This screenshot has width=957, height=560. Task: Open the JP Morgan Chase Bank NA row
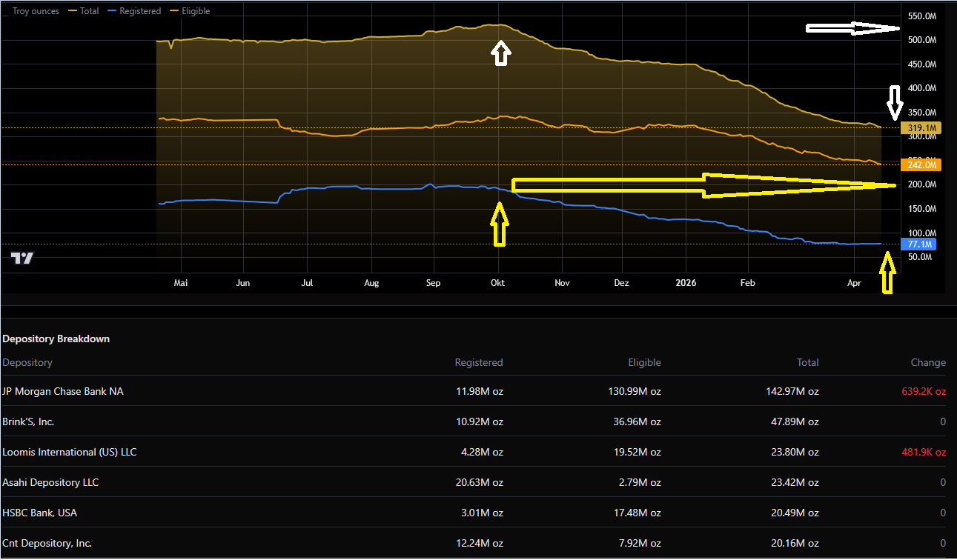pos(63,391)
